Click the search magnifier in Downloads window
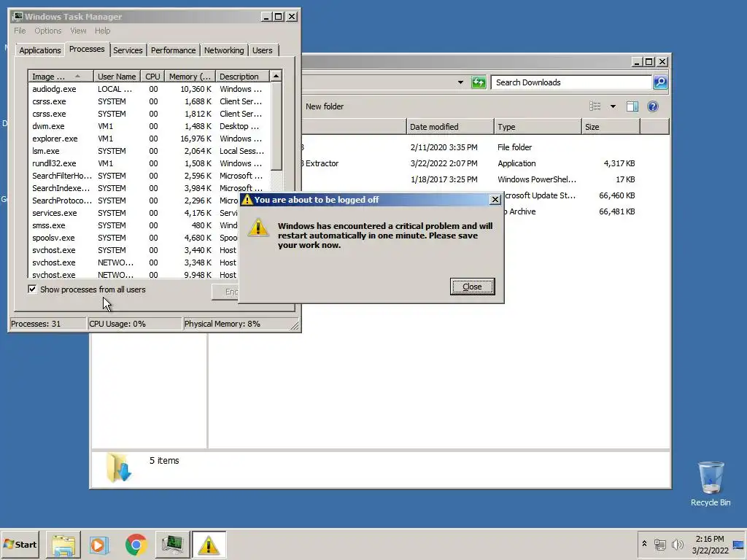 pos(659,82)
